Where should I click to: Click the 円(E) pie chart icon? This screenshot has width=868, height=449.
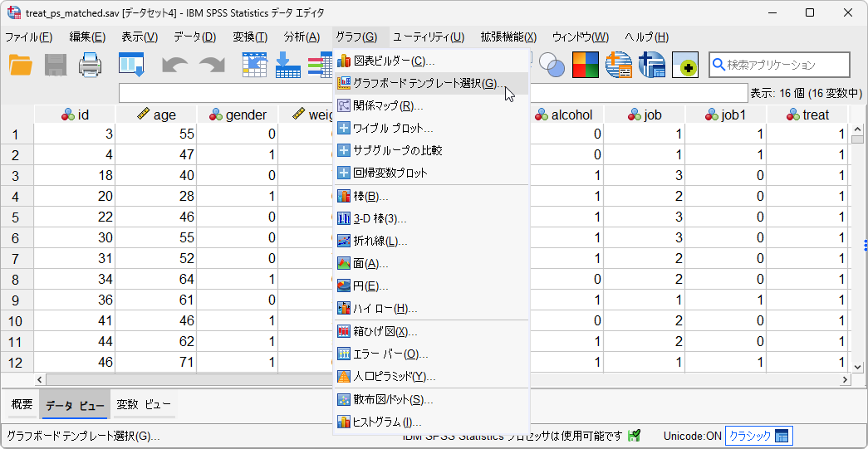344,286
